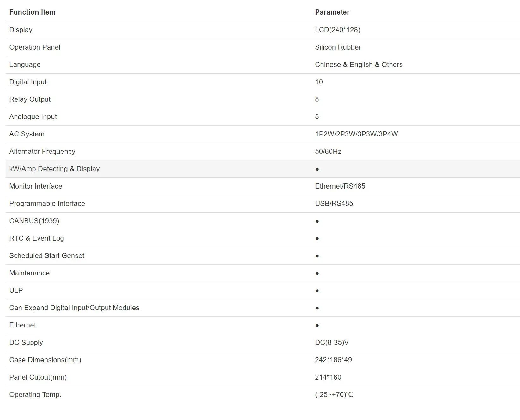This screenshot has height=420, width=520.
Task: Click the bullet beside RTC & Event Log
Action: click(x=317, y=239)
